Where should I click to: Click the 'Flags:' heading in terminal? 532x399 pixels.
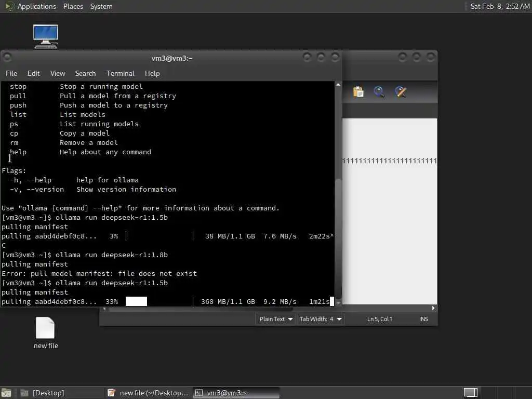[x=14, y=170]
